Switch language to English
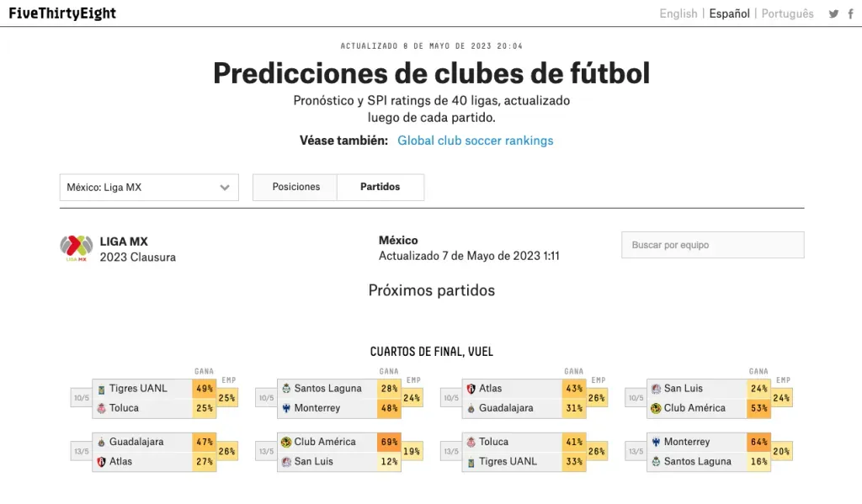Viewport: 862px width, 504px height. coord(678,13)
